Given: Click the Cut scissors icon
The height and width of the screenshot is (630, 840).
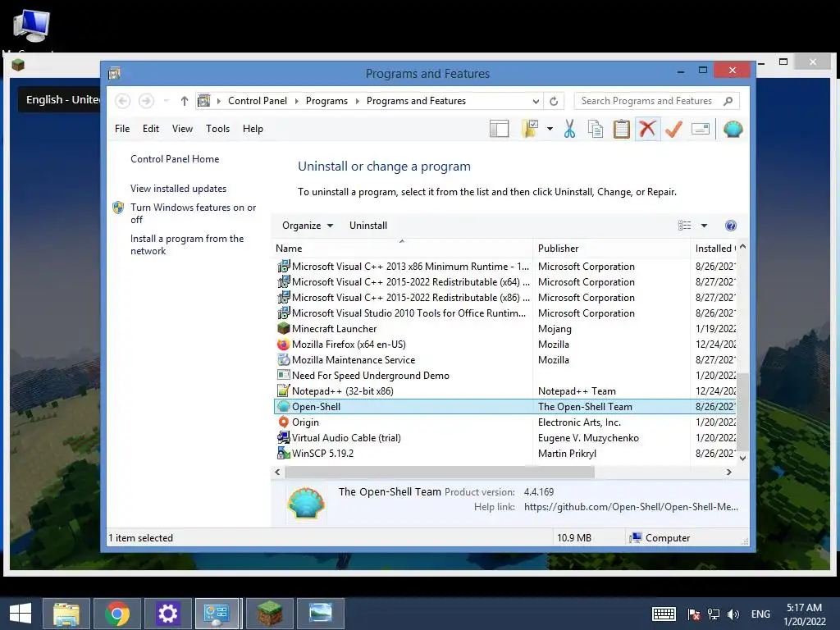Looking at the screenshot, I should tap(569, 129).
